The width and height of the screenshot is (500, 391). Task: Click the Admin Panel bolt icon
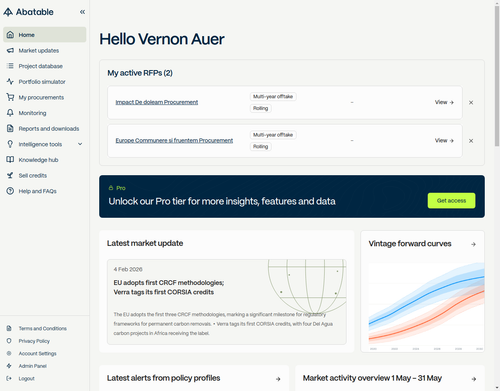[9, 366]
